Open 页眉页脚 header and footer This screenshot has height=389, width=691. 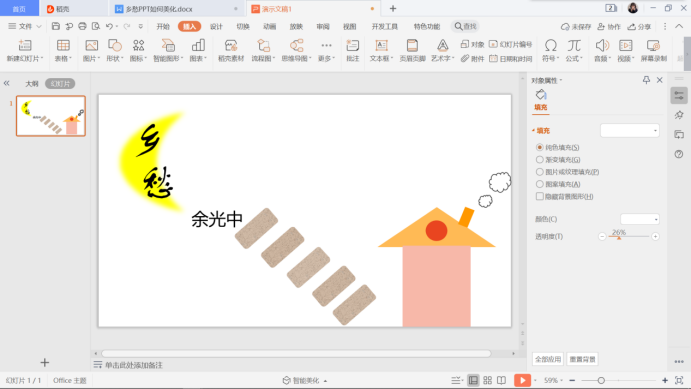tap(412, 46)
